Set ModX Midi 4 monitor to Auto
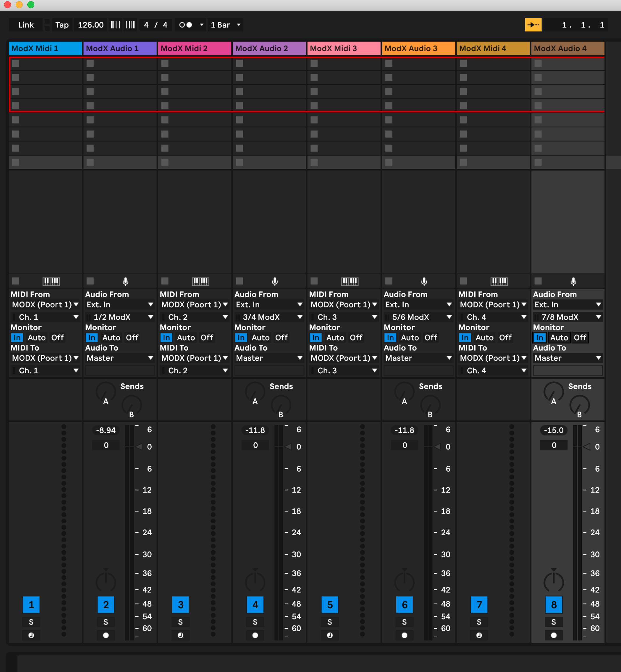This screenshot has height=672, width=621. coord(485,337)
